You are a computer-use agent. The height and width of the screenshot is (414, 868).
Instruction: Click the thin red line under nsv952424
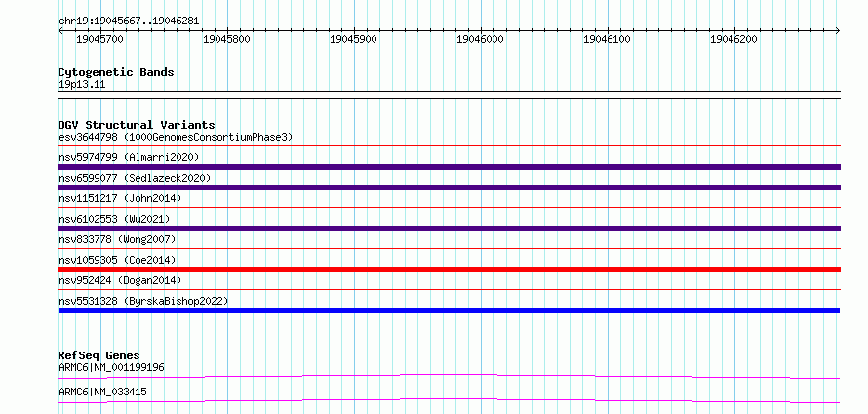449,290
